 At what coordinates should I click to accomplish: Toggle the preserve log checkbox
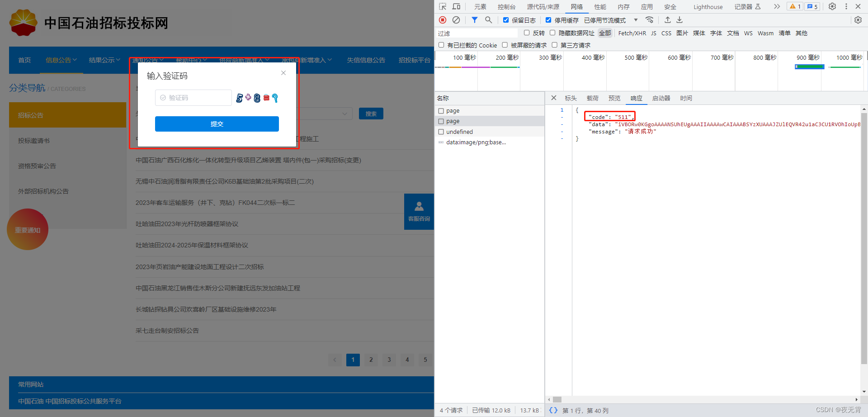click(506, 20)
